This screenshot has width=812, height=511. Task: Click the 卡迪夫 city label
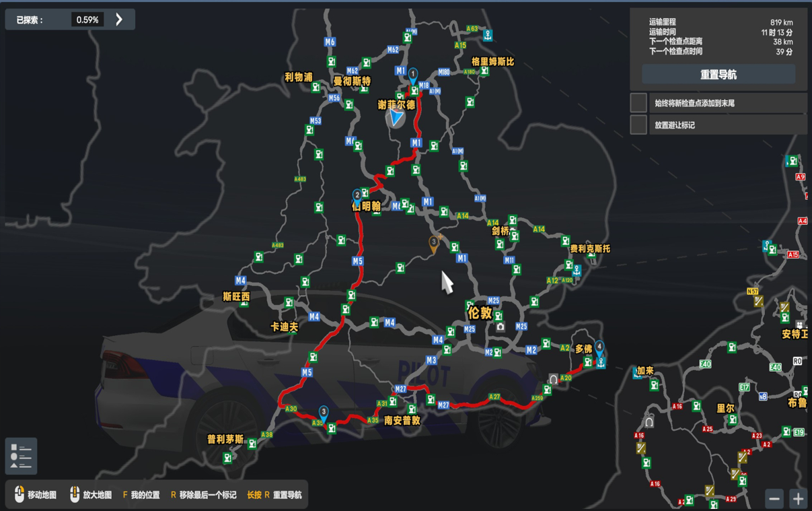(x=284, y=327)
